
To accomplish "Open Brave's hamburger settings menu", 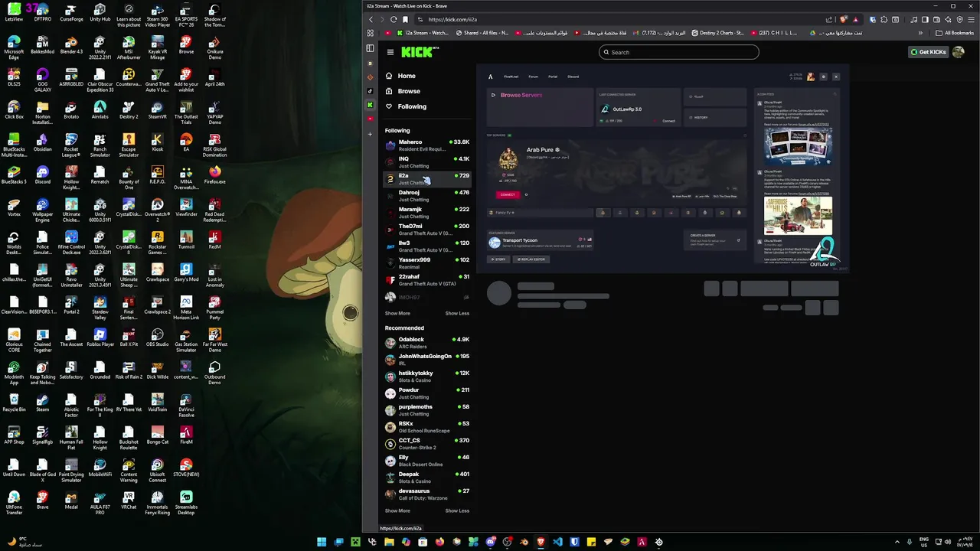I will pyautogui.click(x=972, y=19).
